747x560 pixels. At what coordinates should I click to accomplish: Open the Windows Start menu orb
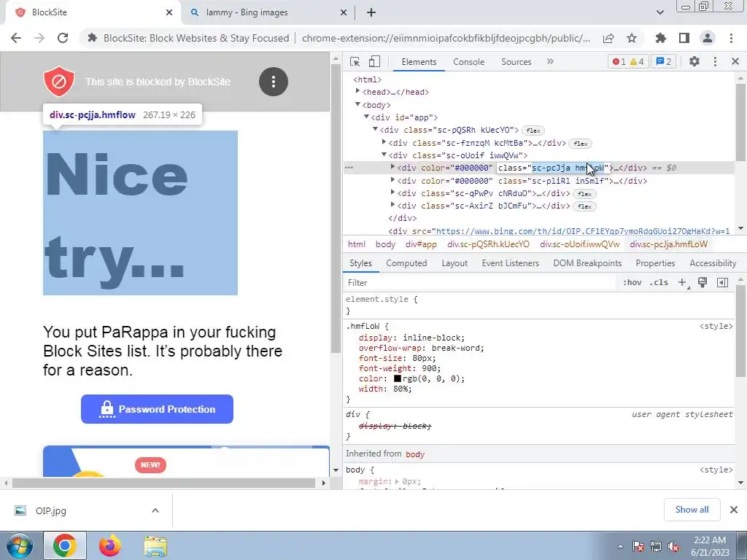(20, 545)
